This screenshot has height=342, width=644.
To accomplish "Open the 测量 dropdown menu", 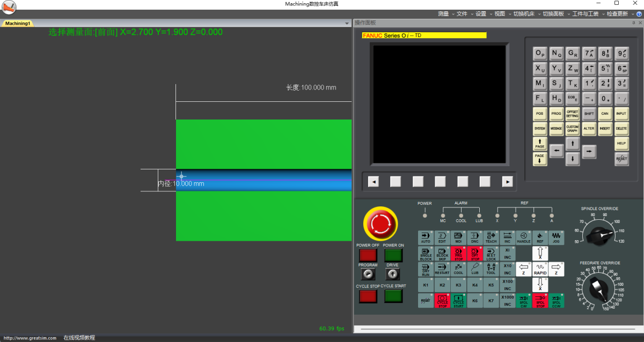I will (x=445, y=14).
